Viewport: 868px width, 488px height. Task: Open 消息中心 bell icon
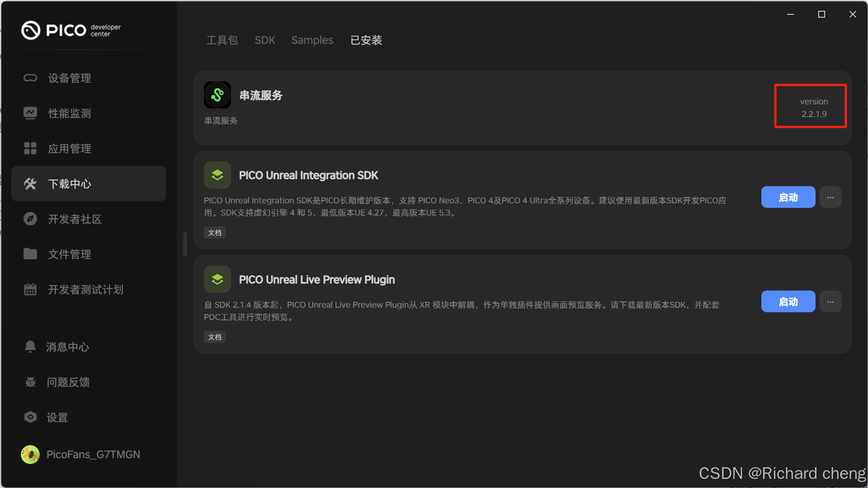[30, 347]
